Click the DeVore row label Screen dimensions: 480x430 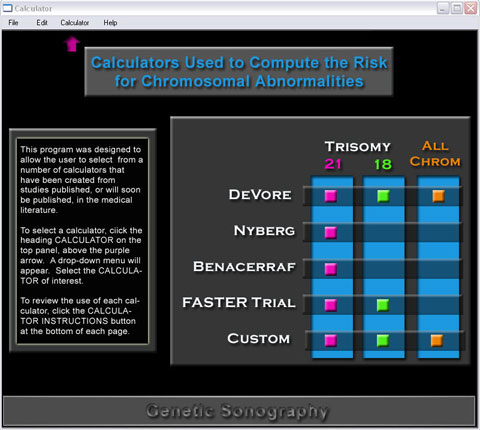coord(260,195)
